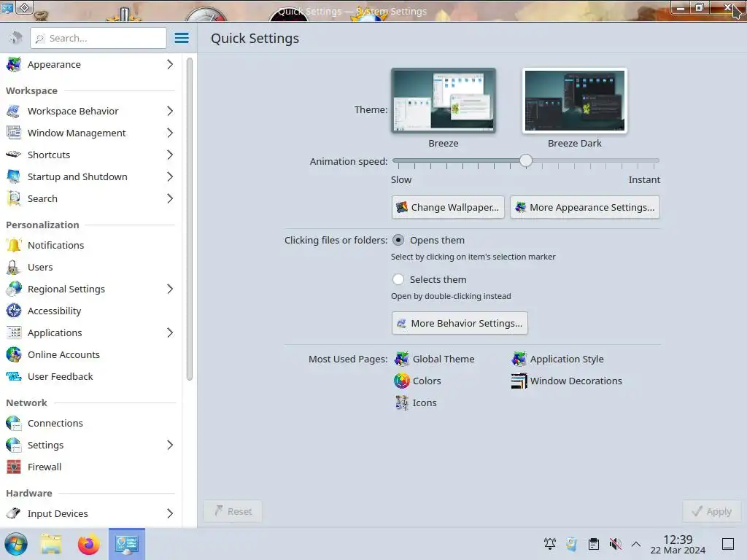Open the Online Accounts entry
The image size is (747, 560).
click(90, 355)
